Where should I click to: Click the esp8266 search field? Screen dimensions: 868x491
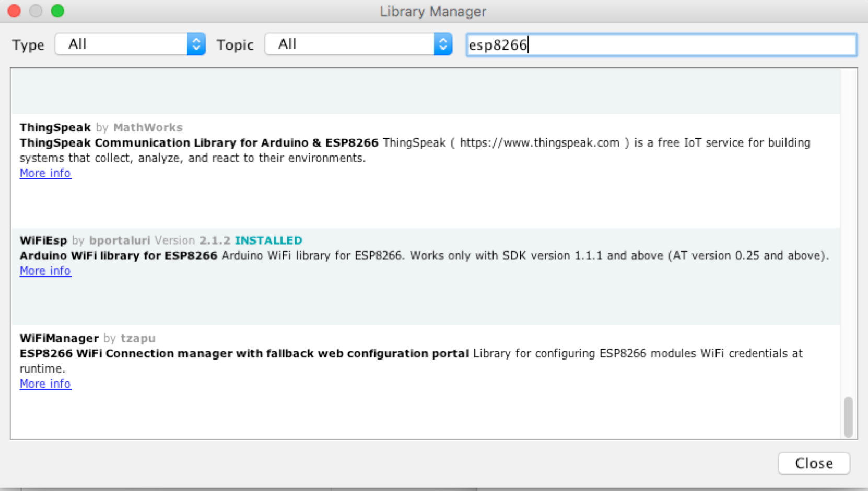661,45
